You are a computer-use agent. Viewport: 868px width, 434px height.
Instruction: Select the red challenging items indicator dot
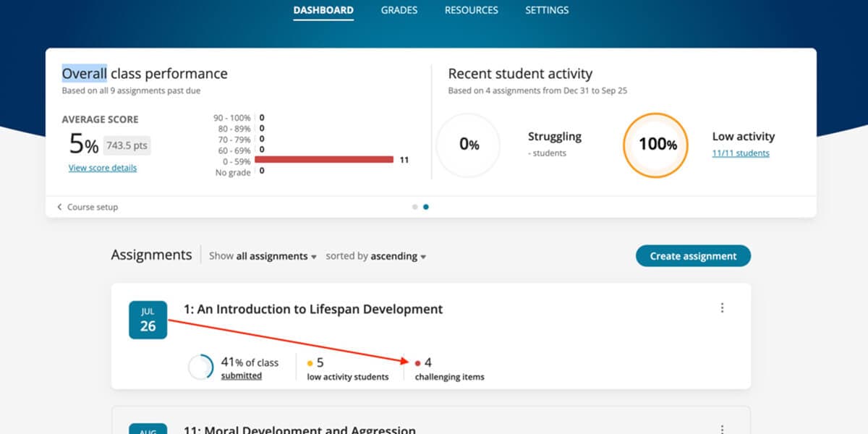[x=417, y=362]
